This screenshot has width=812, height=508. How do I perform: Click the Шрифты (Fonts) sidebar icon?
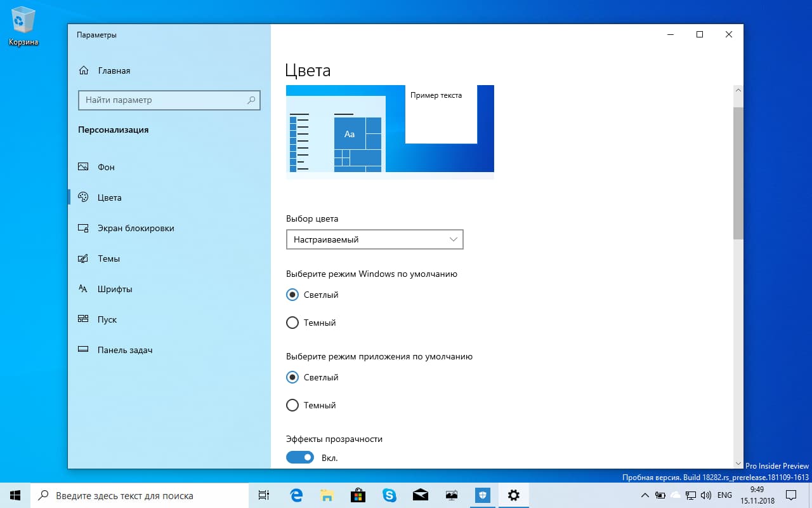(83, 288)
